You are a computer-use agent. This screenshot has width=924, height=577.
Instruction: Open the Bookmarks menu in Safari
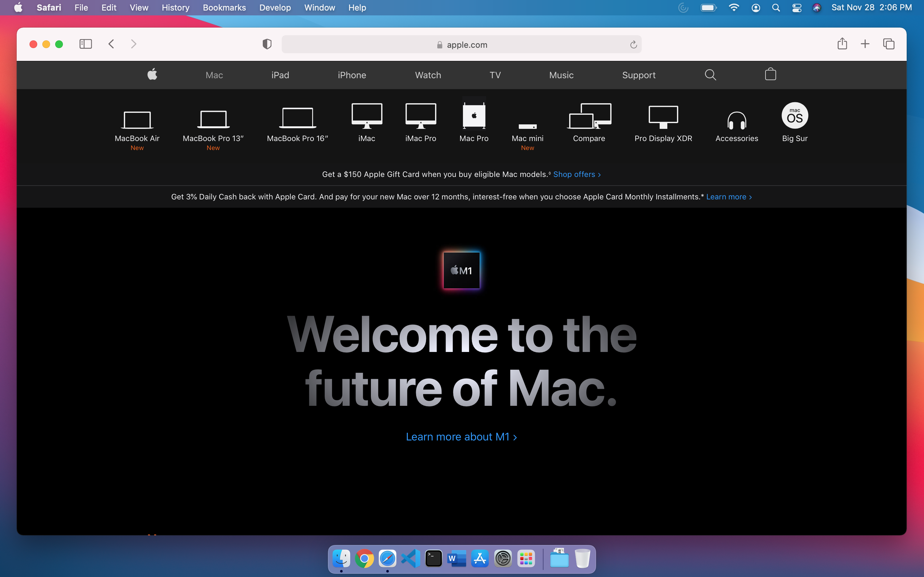224,7
